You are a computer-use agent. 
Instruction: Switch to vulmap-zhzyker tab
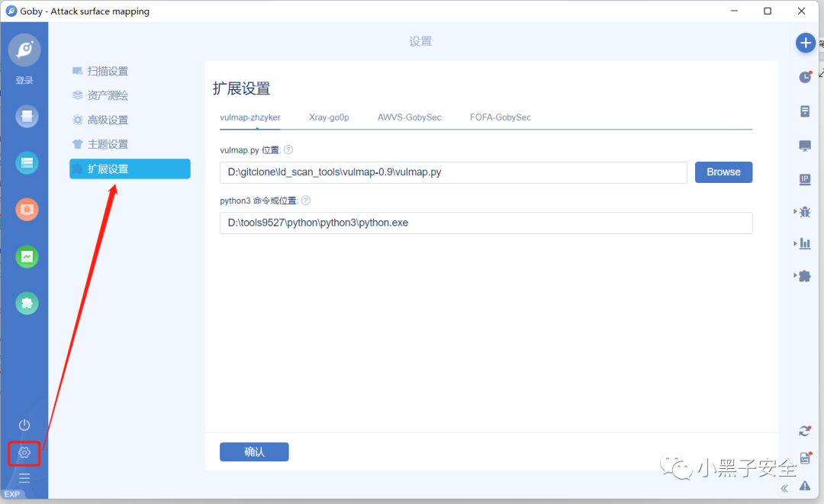pos(250,117)
